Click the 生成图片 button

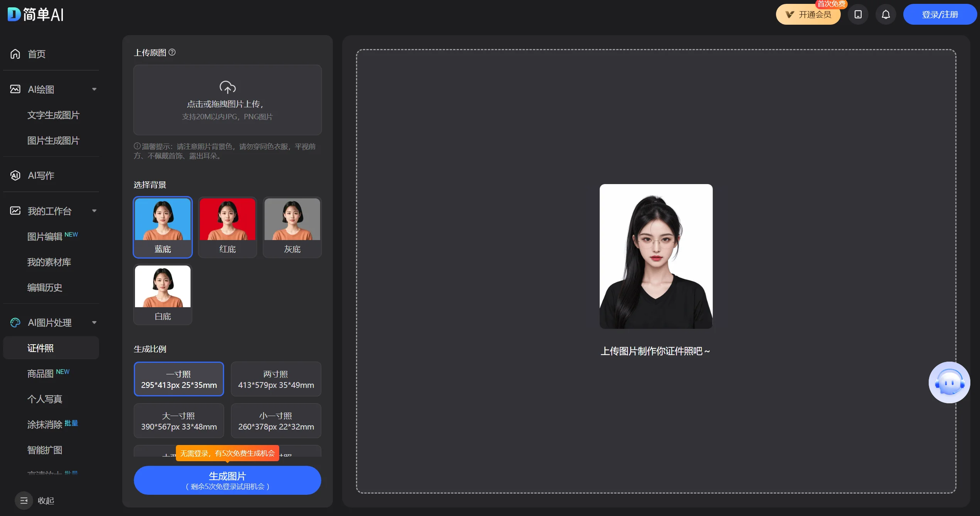coord(227,480)
